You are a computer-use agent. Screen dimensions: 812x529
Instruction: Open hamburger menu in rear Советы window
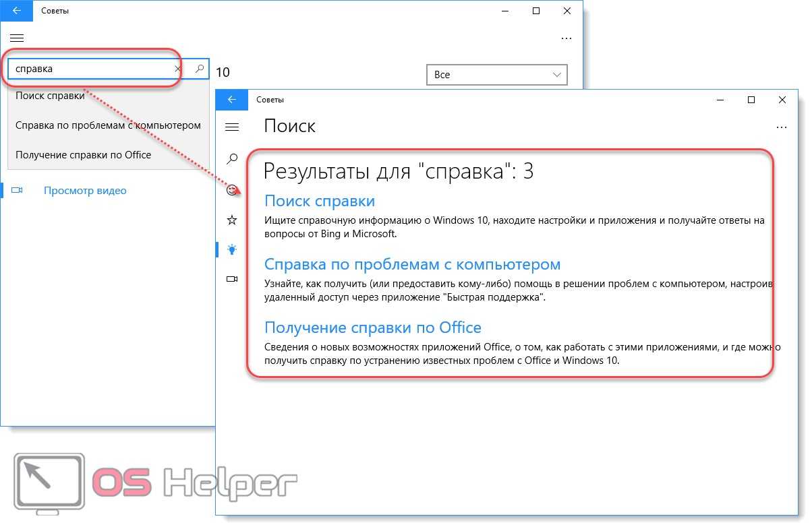[x=17, y=38]
